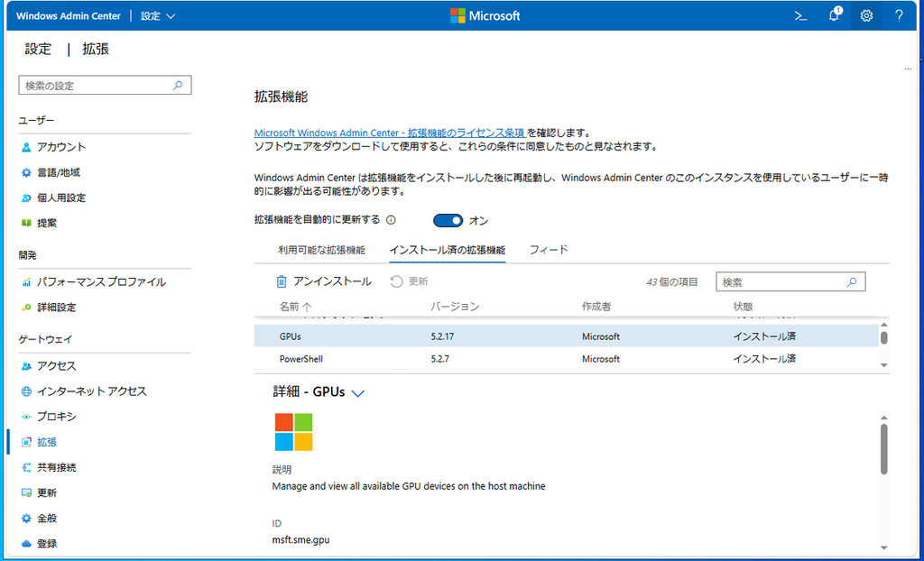Focus the 検索の設定 search field
This screenshot has height=561, width=924.
(105, 86)
